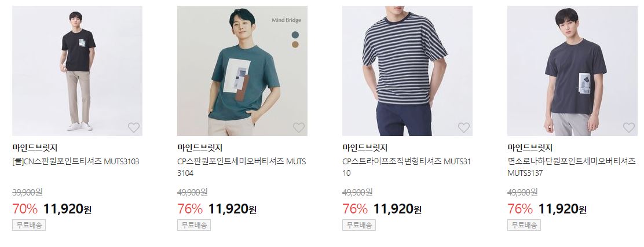The image size is (644, 247).
Task: Tap wishlist heart on MUTS3137 charcoal shirt
Action: pyautogui.click(x=629, y=128)
